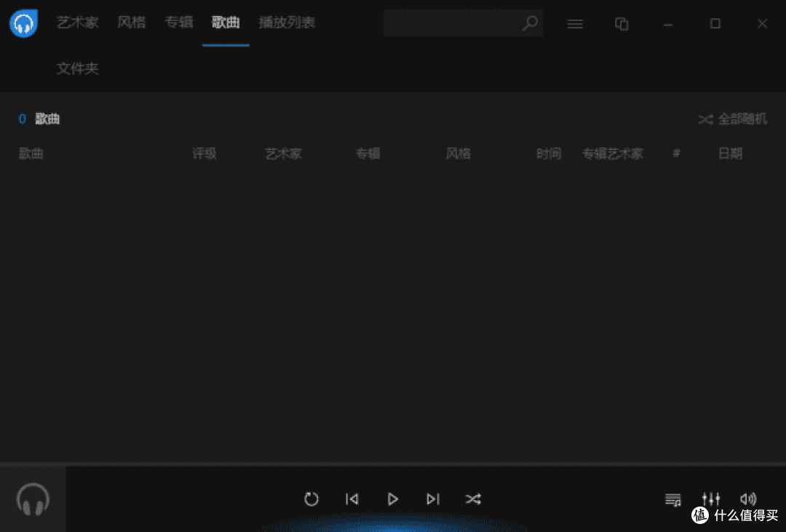
Task: Toggle shuffle playback in player bar
Action: pyautogui.click(x=473, y=499)
